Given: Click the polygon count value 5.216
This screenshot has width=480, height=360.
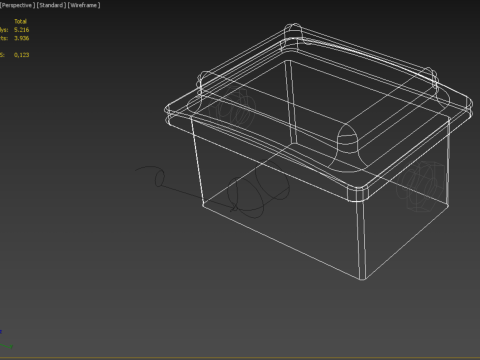Looking at the screenshot, I should coord(22,30).
